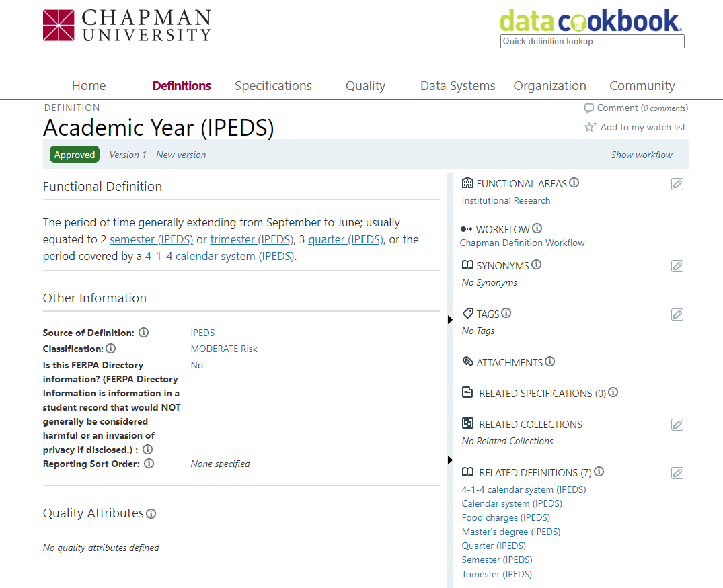Open Institutional Research functional area
The image size is (723, 588).
(506, 200)
